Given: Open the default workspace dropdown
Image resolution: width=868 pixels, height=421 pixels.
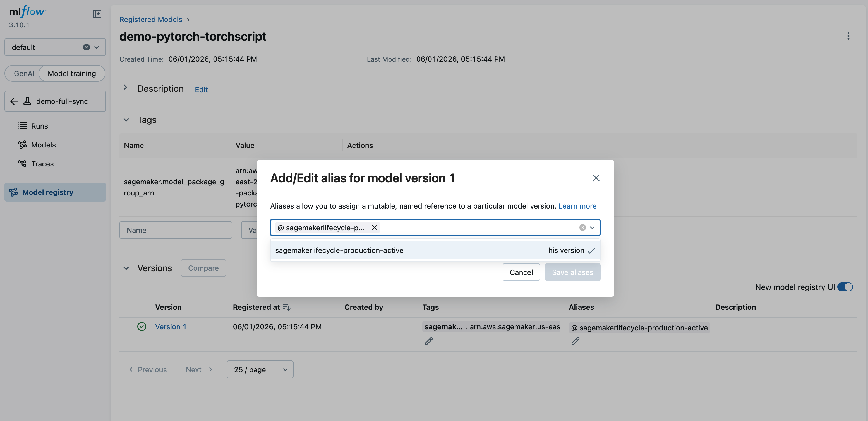Looking at the screenshot, I should 97,47.
